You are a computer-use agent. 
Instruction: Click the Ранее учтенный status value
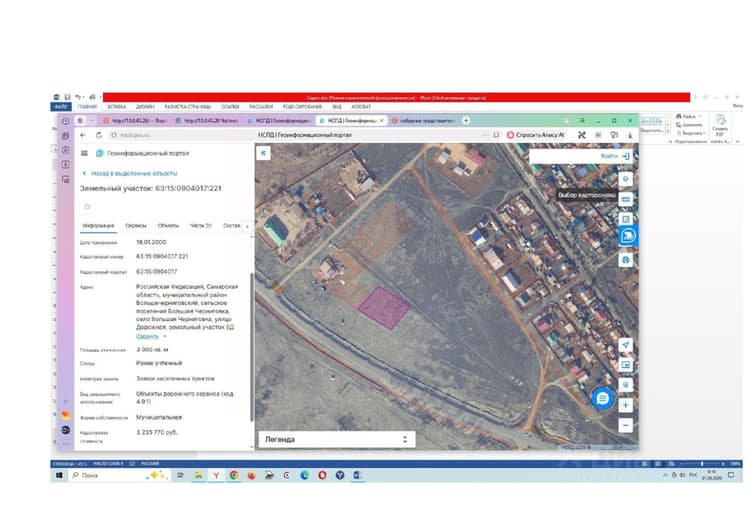pos(159,363)
